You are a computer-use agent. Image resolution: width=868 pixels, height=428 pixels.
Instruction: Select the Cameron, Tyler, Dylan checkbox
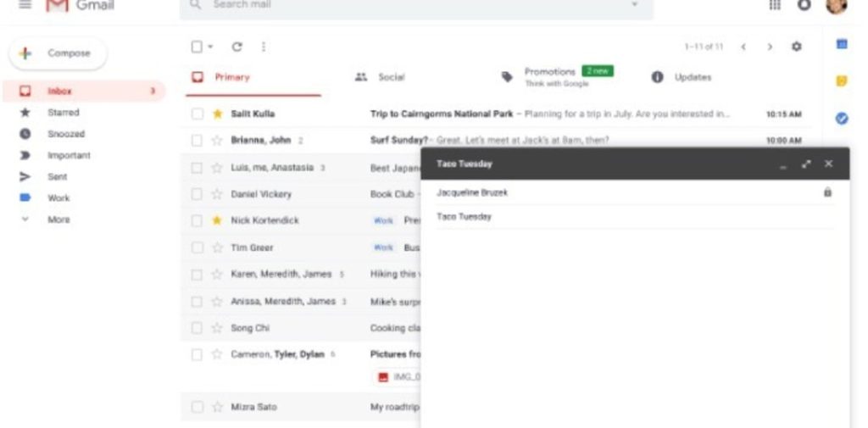tap(197, 354)
